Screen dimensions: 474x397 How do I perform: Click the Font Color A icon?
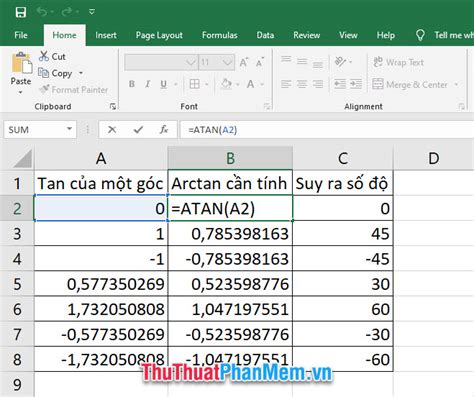tap(251, 84)
